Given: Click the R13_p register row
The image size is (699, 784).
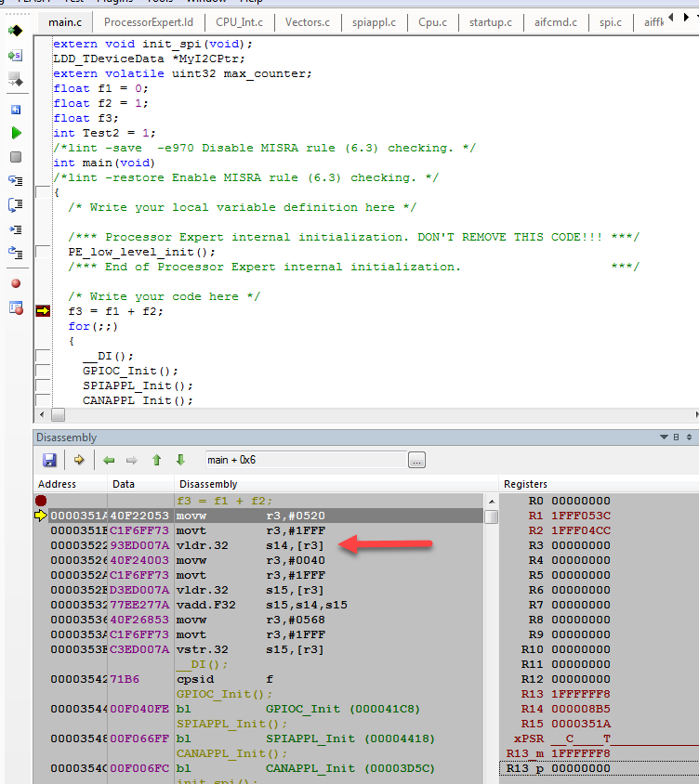Looking at the screenshot, I should click(x=600, y=768).
